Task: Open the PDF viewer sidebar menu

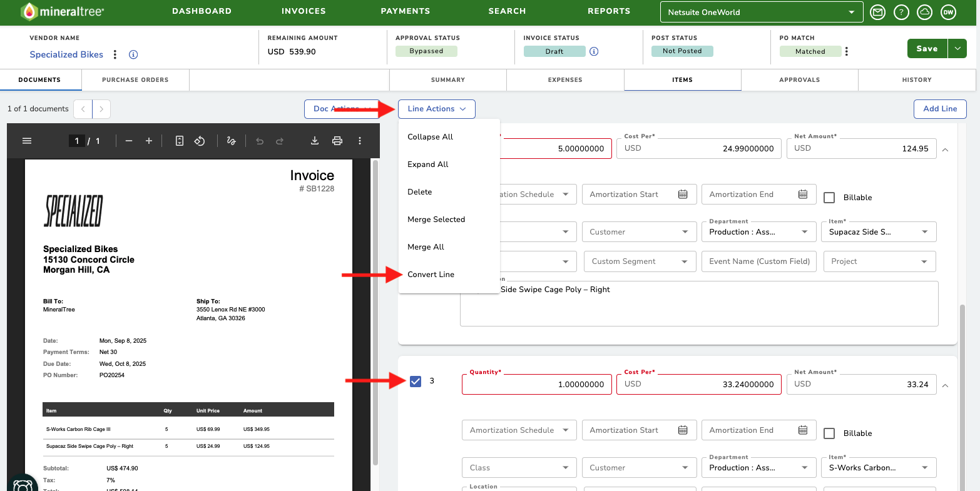Action: 27,141
